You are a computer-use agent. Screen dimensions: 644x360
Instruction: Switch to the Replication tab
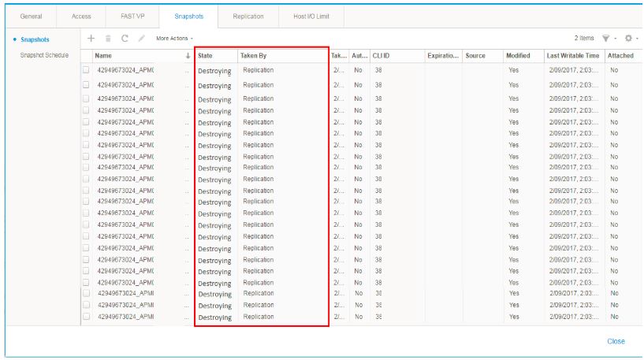click(248, 16)
